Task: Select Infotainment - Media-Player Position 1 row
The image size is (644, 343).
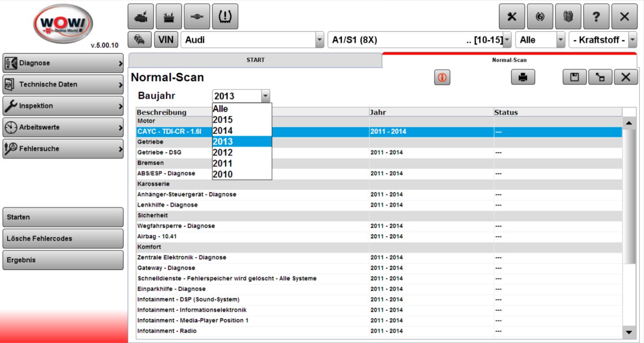Action: (x=379, y=320)
